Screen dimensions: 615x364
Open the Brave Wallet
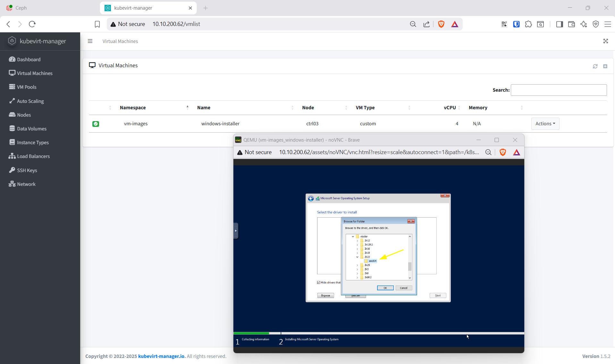[x=571, y=24]
